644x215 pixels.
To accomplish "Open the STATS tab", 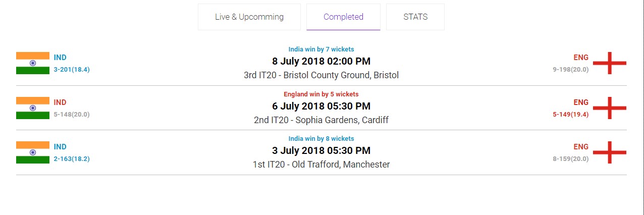I will tap(415, 17).
